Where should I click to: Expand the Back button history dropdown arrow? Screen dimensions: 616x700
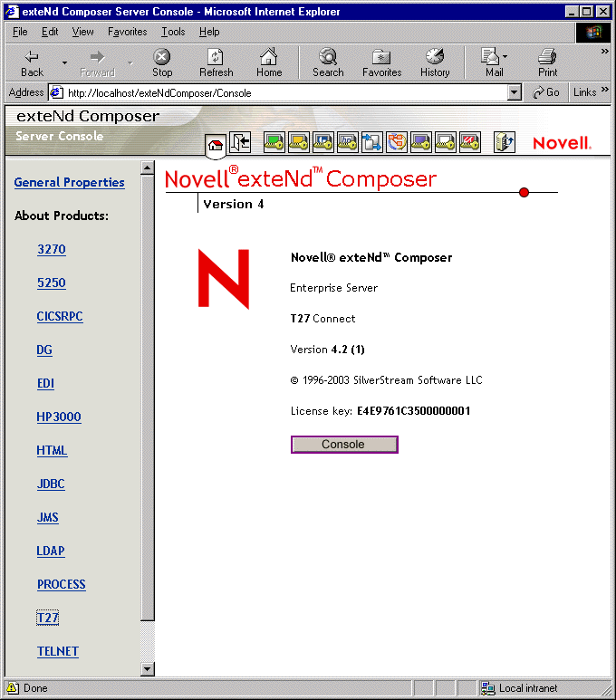pos(65,63)
